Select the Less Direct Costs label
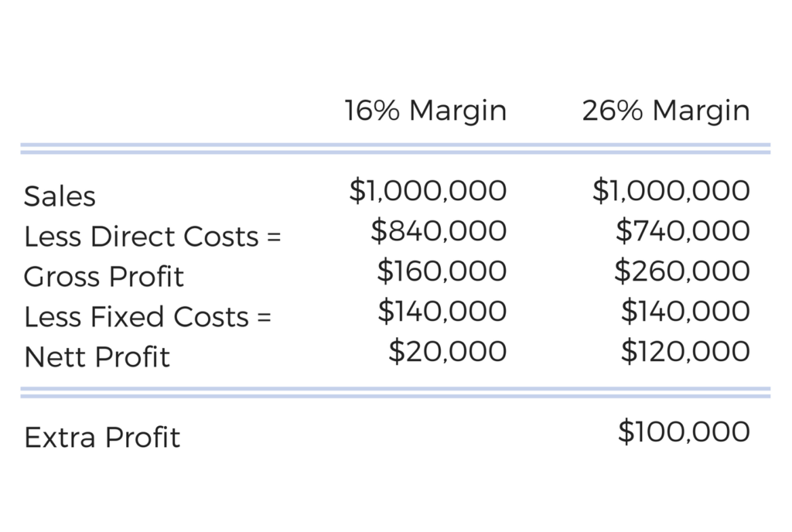Image resolution: width=792 pixels, height=532 pixels. pos(152,236)
